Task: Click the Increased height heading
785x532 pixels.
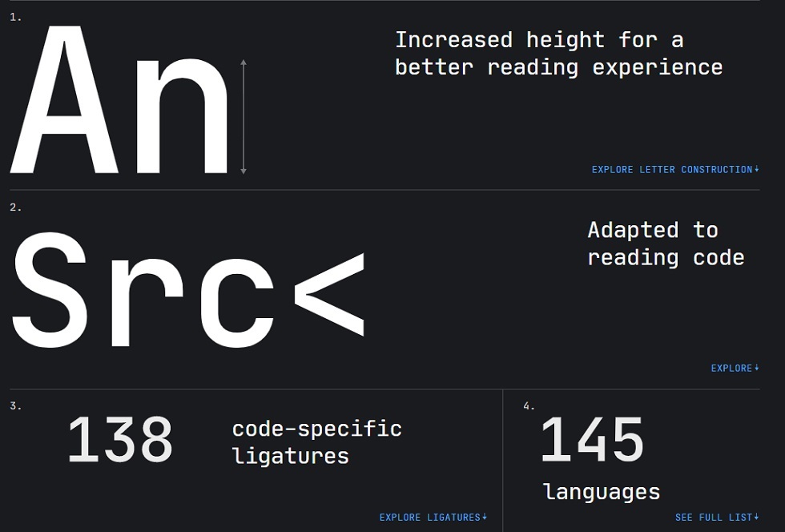Action: click(559, 54)
